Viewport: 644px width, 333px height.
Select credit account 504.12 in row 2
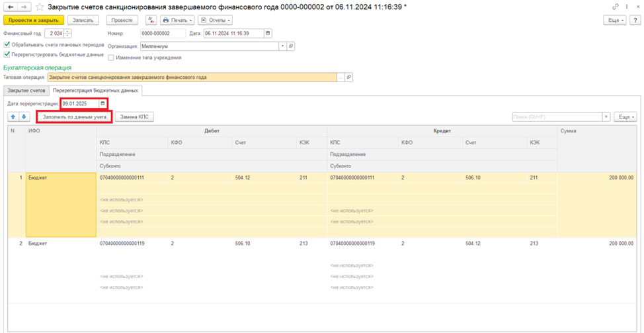tap(494, 244)
